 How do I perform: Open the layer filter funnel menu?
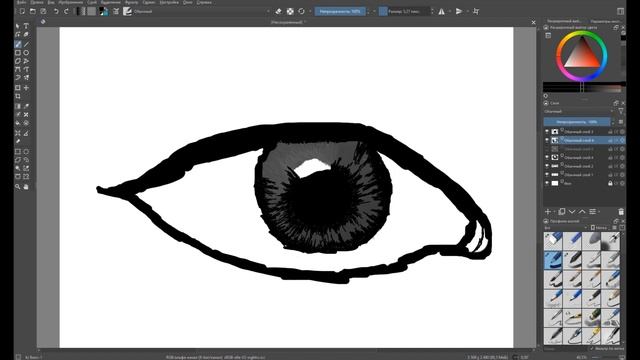coord(621,111)
